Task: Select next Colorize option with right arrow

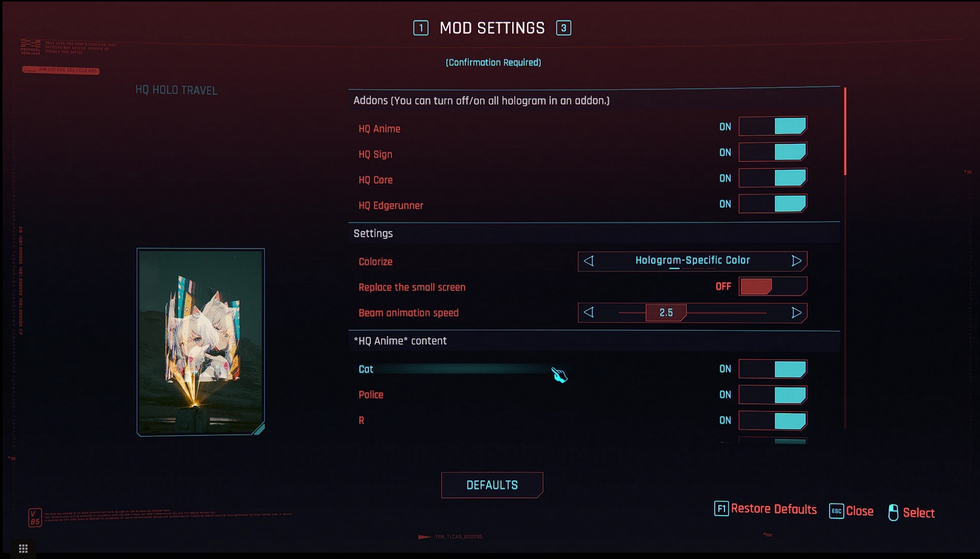Action: point(796,261)
